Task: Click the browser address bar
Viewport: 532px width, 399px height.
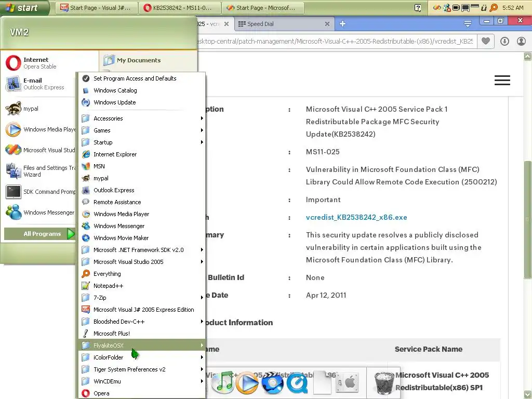Action: (337, 42)
